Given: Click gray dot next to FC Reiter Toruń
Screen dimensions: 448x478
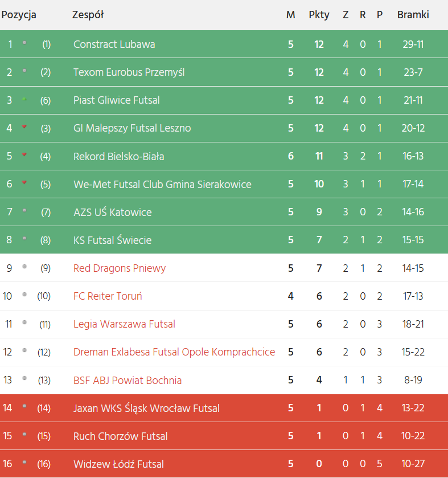Looking at the screenshot, I should [x=24, y=295].
